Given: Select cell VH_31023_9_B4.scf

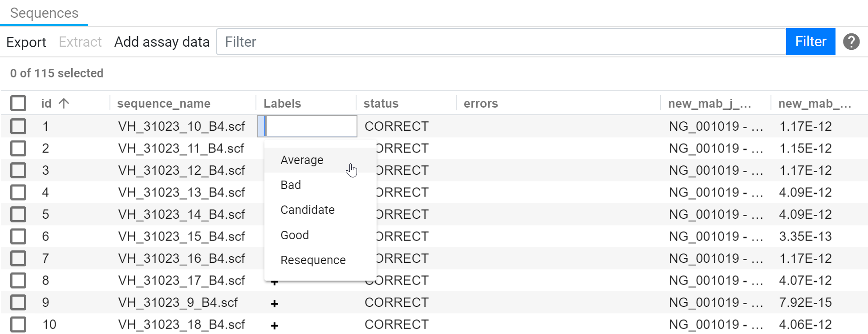Looking at the screenshot, I should (x=178, y=302).
